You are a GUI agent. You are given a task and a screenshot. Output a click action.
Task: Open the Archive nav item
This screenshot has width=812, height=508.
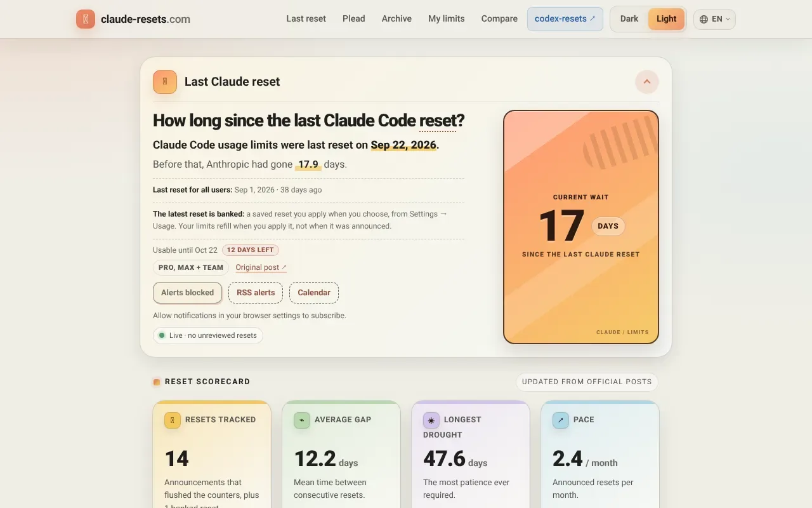click(x=396, y=19)
